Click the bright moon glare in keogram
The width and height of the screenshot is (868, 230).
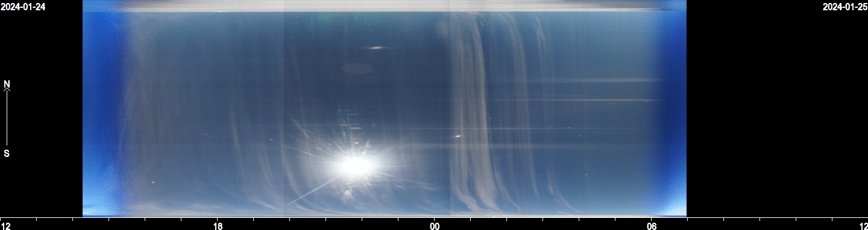(356, 164)
